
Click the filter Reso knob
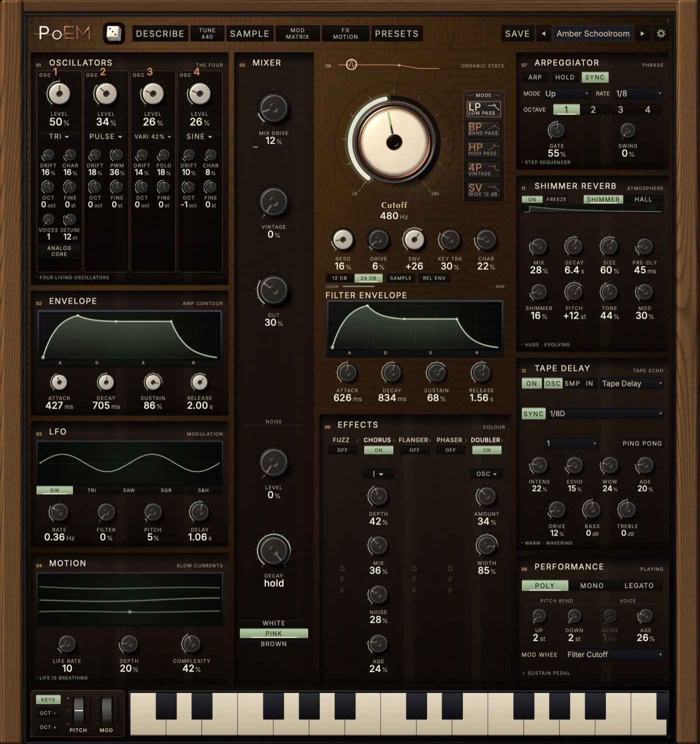click(342, 240)
